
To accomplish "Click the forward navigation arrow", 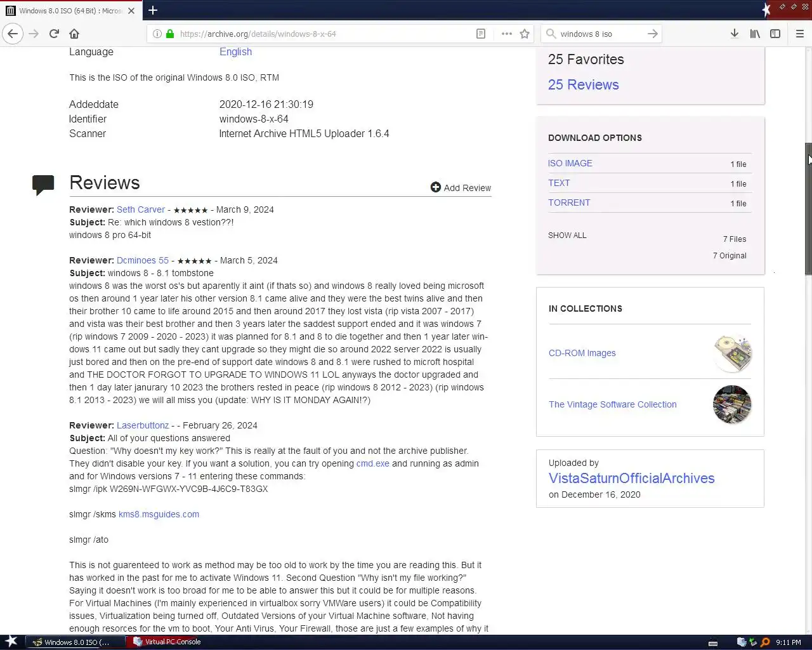I will pos(34,34).
